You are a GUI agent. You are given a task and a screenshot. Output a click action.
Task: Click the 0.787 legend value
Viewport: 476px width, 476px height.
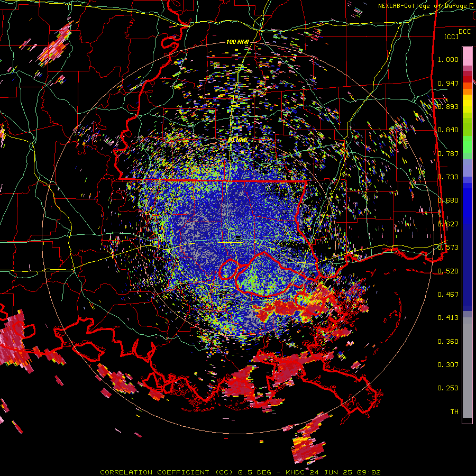click(x=448, y=153)
